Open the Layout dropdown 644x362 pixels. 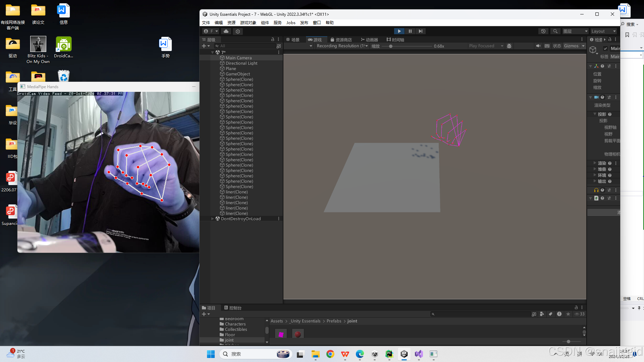(x=603, y=31)
